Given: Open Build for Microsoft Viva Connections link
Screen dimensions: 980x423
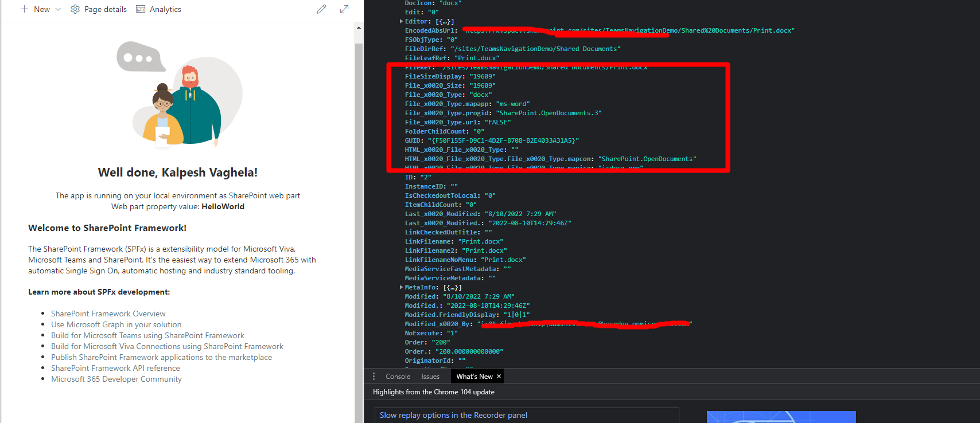Looking at the screenshot, I should click(167, 346).
